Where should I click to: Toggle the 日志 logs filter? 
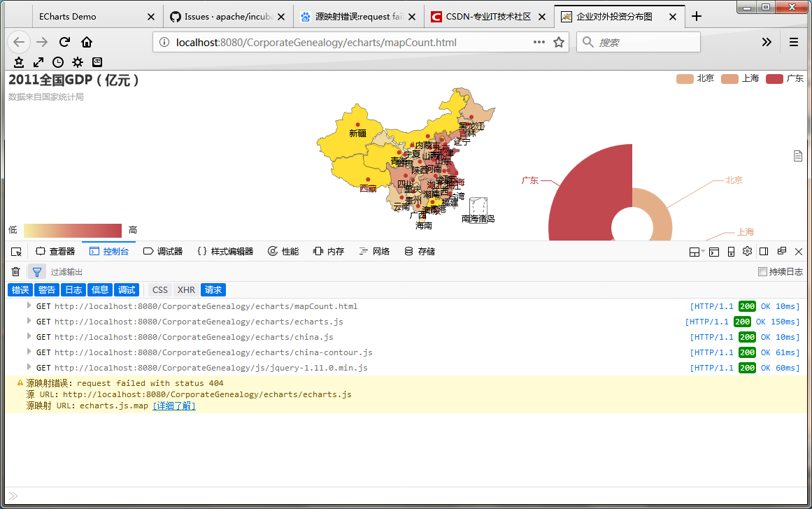click(x=73, y=290)
